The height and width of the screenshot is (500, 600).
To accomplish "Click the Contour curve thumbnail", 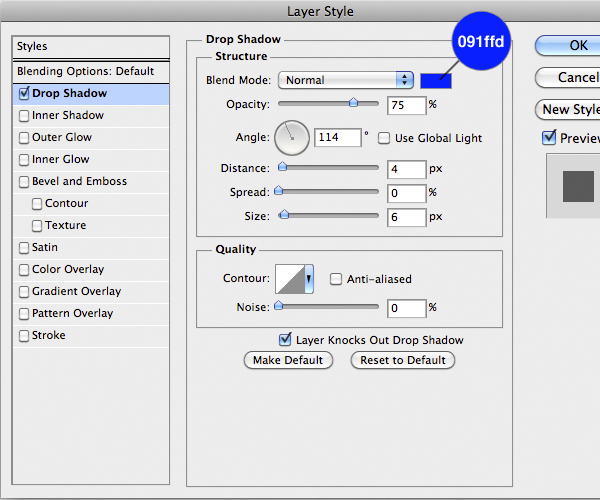I will click(290, 279).
